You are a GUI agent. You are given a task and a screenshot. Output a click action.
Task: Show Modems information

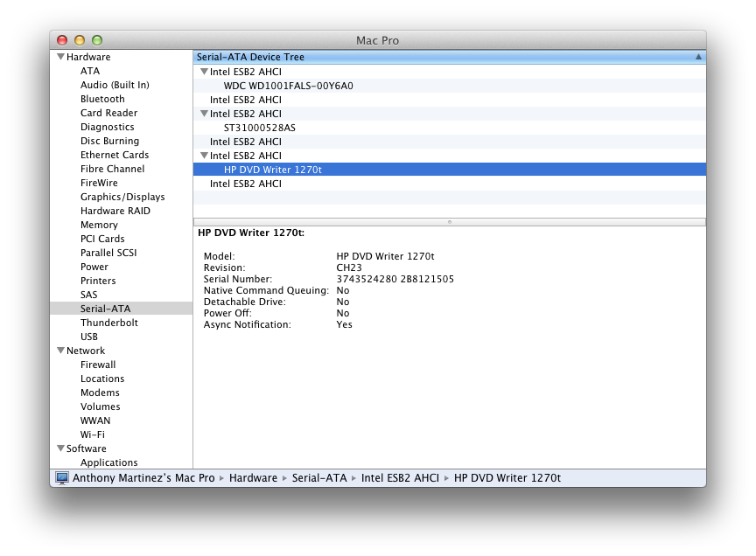click(100, 393)
